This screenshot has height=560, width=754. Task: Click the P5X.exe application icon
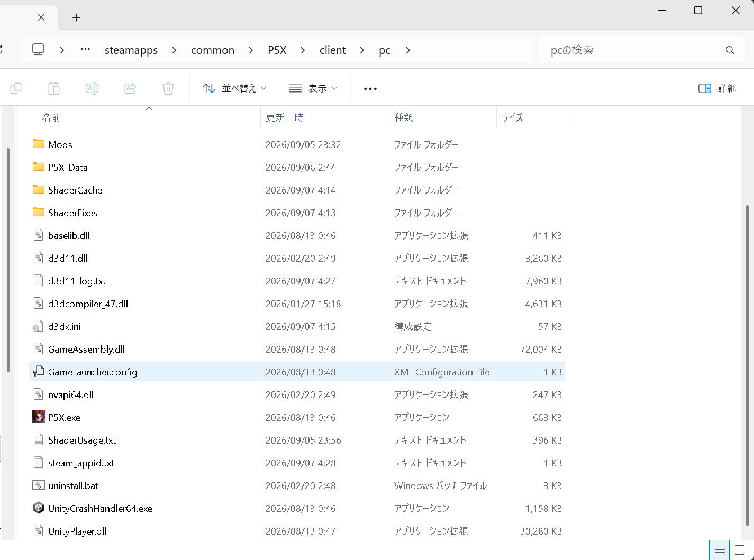39,417
